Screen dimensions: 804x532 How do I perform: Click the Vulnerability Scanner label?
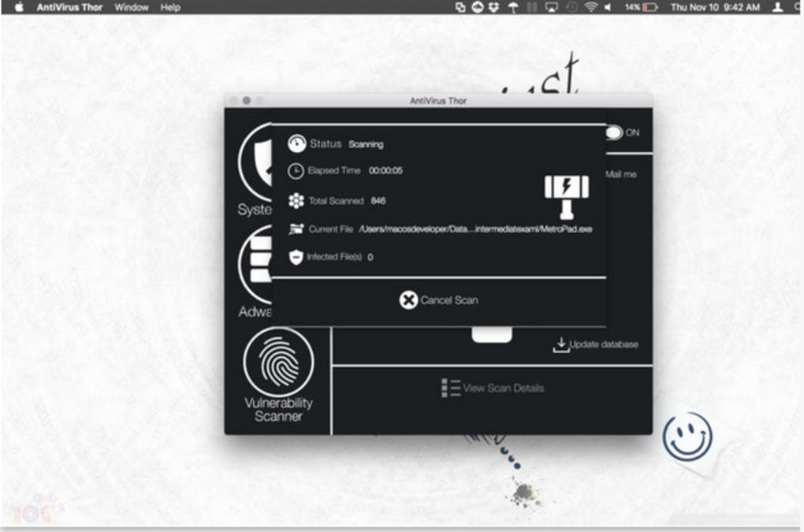278,410
